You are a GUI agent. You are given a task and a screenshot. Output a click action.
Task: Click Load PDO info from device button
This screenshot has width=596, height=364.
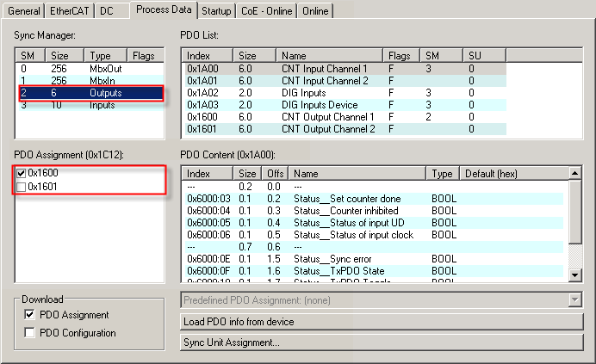[382, 322]
